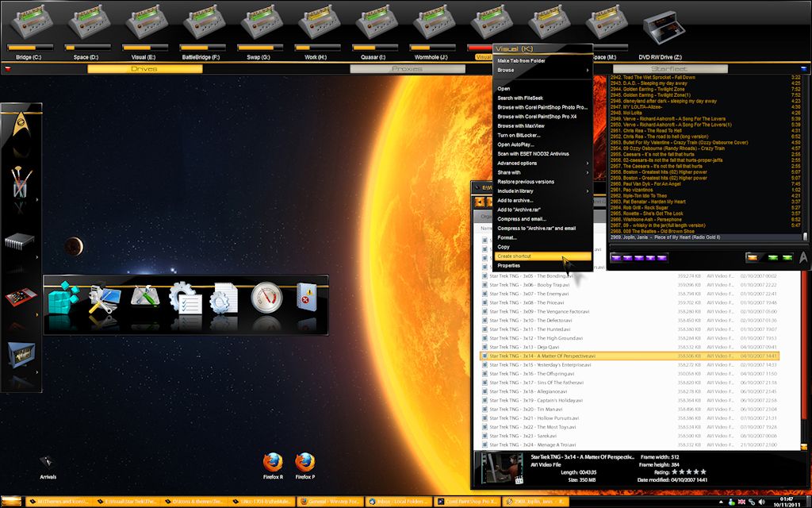The image size is (812, 508).
Task: Open the Arrivals desktop icon
Action: [48, 464]
